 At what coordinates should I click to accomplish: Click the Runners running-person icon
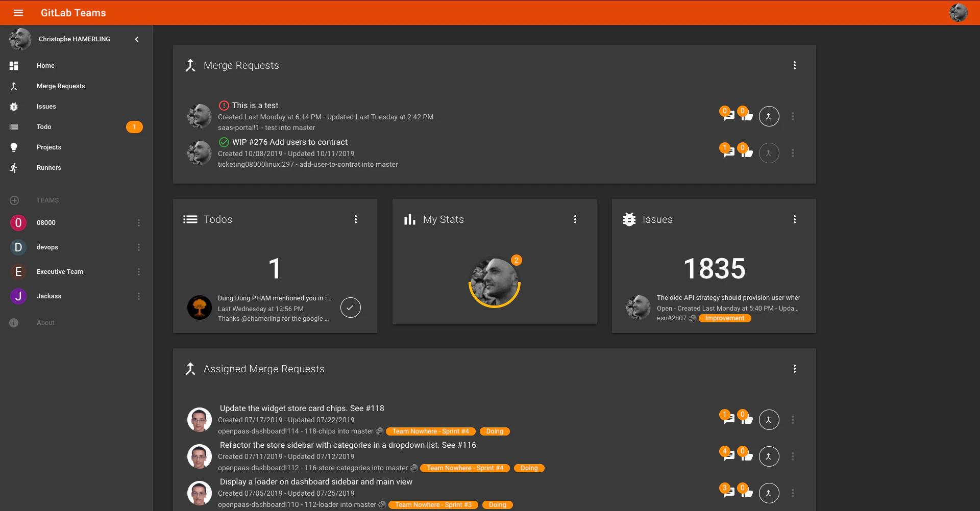[x=14, y=168]
